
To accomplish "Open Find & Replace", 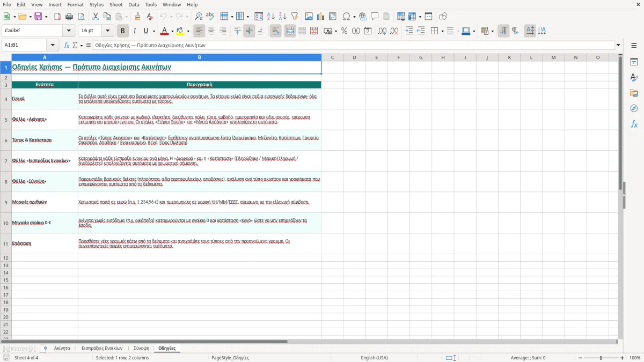I will pos(199,17).
